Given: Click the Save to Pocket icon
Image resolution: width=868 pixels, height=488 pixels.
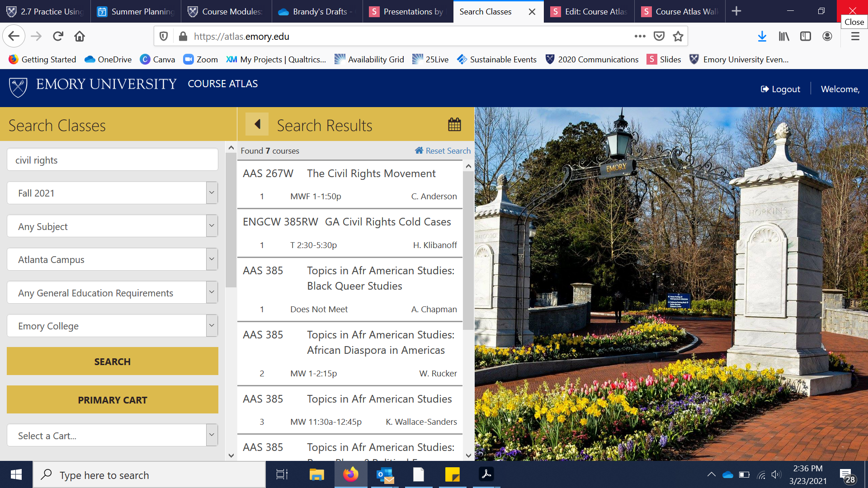Looking at the screenshot, I should pyautogui.click(x=659, y=36).
